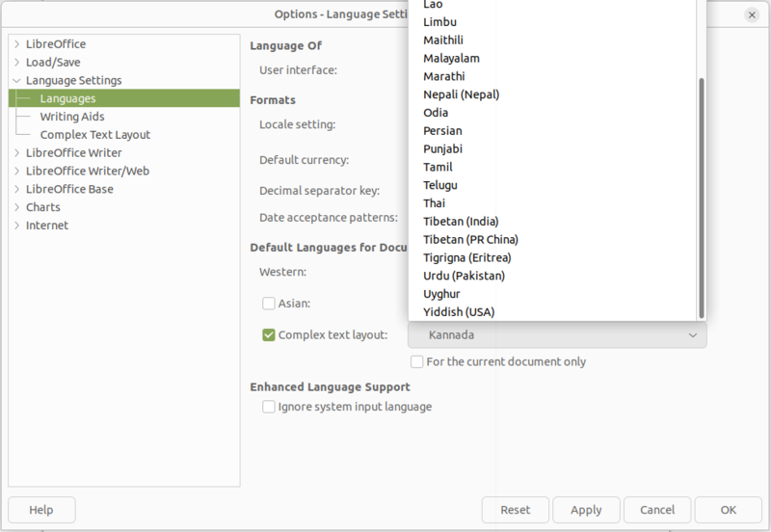Pick Telugu in the dropdown list
The width and height of the screenshot is (771, 532).
click(x=552, y=186)
